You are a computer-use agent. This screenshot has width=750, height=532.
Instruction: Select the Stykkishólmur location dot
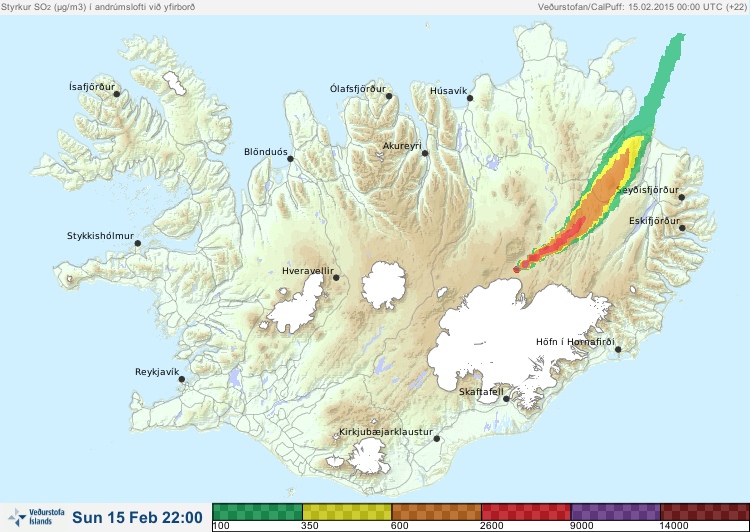pyautogui.click(x=138, y=244)
